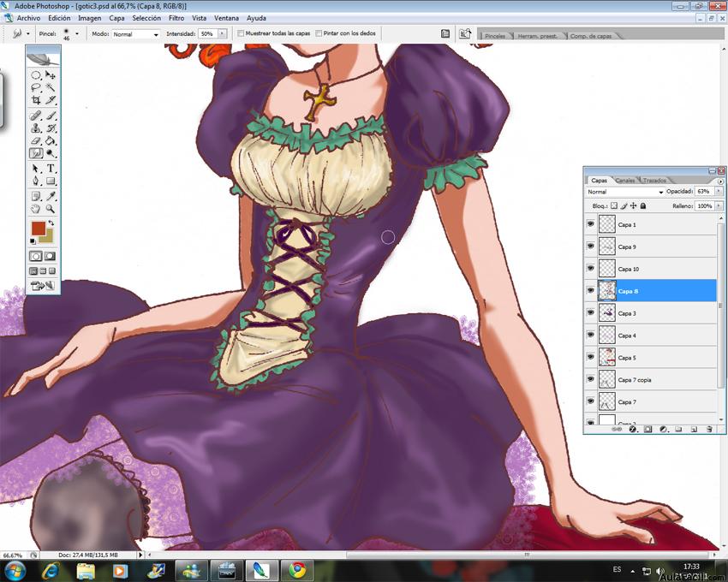Screen dimensions: 728x582
Task: Select the Notes tool
Action: 36,196
